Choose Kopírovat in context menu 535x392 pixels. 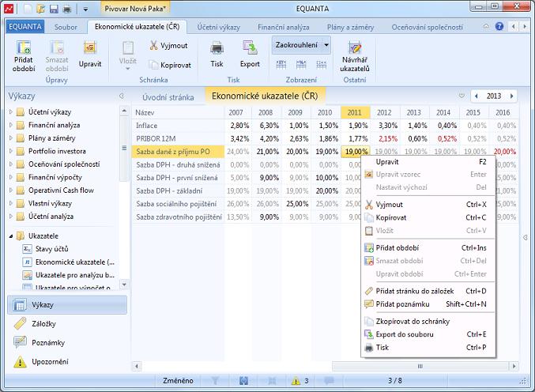[x=428, y=217]
